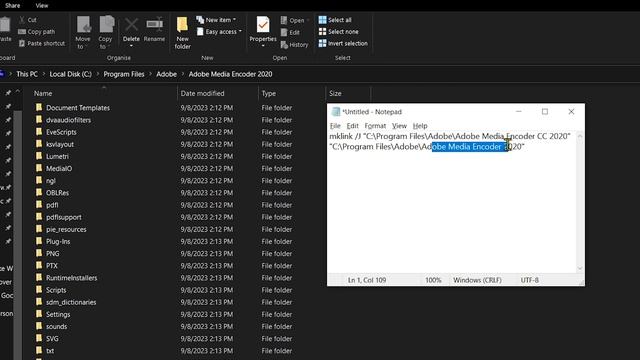
Task: Switch to the View ribbon tab
Action: tap(42, 5)
